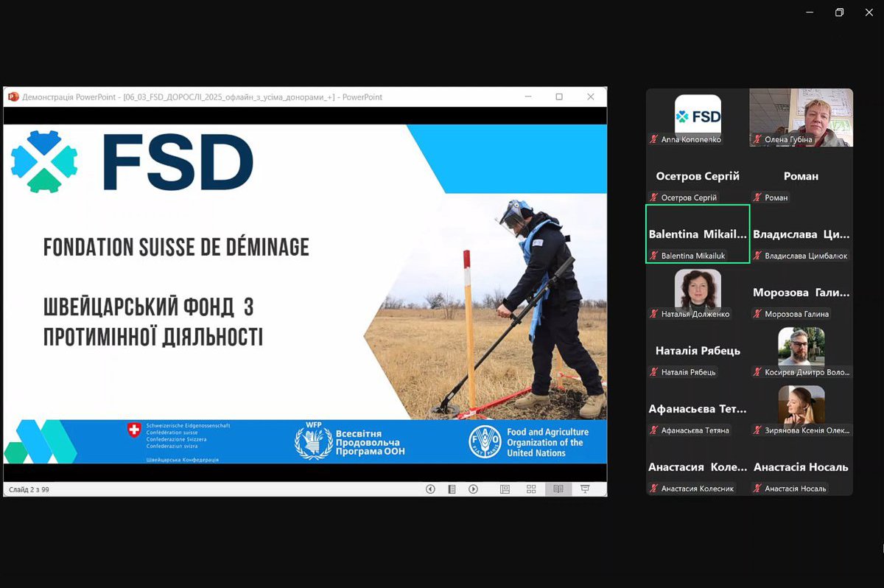884x588 pixels.
Task: Click muted mic icon beside Анастасия Колесник label
Action: (653, 489)
